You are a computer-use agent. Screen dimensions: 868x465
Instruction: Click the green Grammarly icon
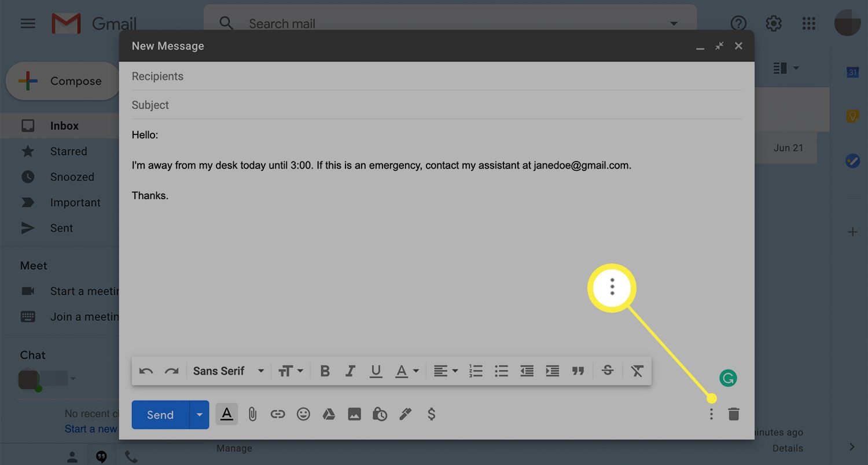pyautogui.click(x=728, y=379)
